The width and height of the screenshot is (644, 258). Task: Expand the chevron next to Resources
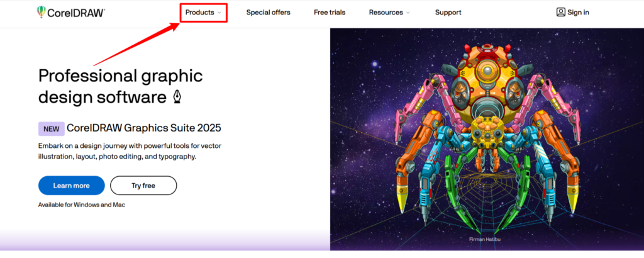click(x=408, y=13)
